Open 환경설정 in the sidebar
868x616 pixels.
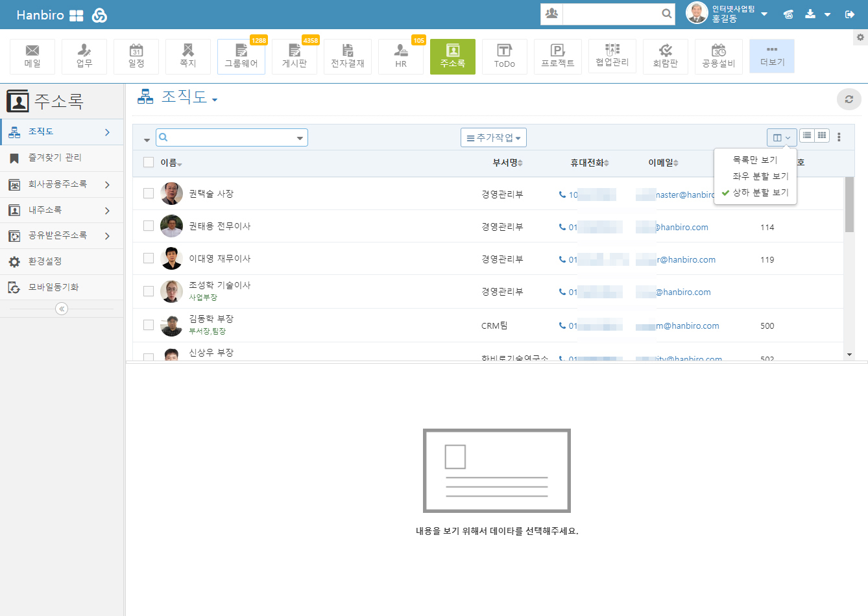(45, 261)
